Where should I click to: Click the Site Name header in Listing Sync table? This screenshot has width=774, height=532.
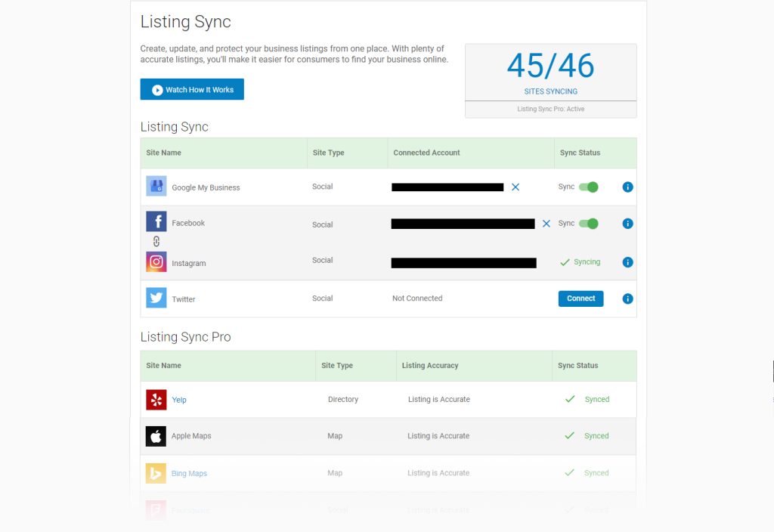(x=163, y=153)
